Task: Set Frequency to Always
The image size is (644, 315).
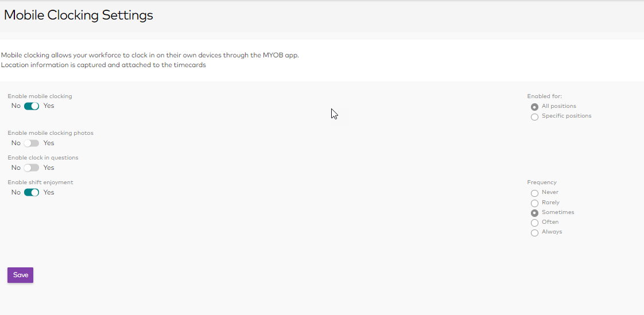Action: point(534,232)
